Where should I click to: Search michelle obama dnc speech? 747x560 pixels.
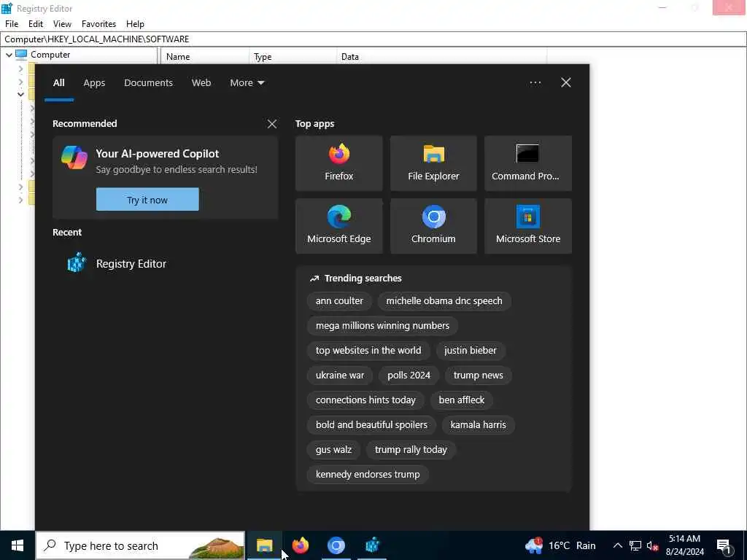(x=444, y=301)
